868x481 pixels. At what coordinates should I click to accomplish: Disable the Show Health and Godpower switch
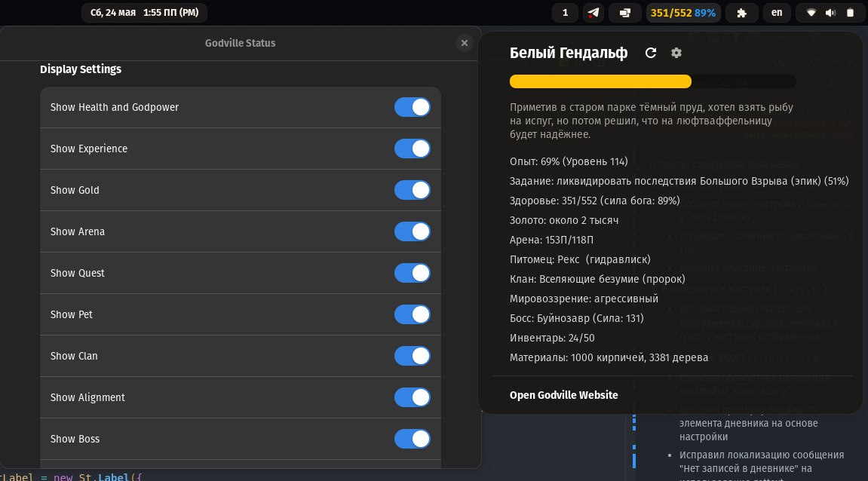(x=412, y=107)
